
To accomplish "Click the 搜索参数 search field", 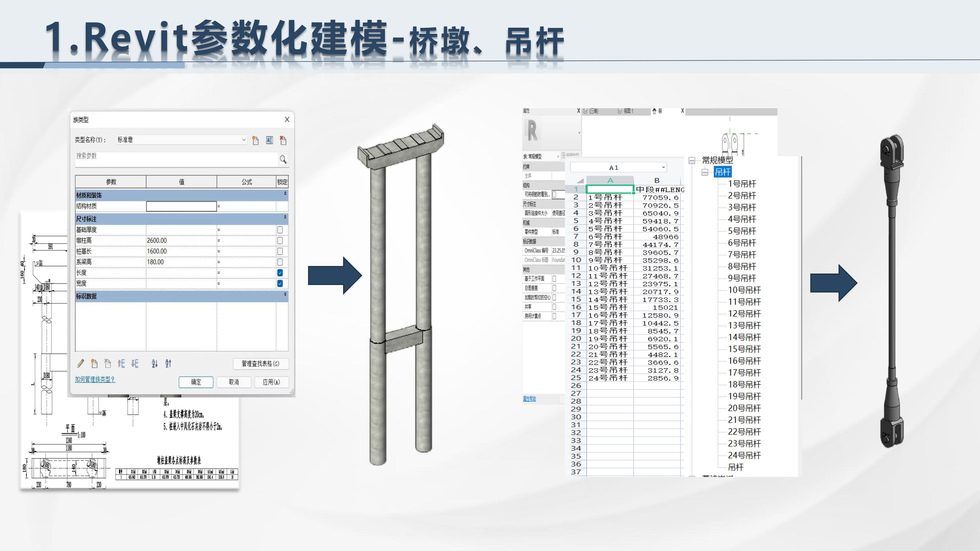I will (176, 159).
